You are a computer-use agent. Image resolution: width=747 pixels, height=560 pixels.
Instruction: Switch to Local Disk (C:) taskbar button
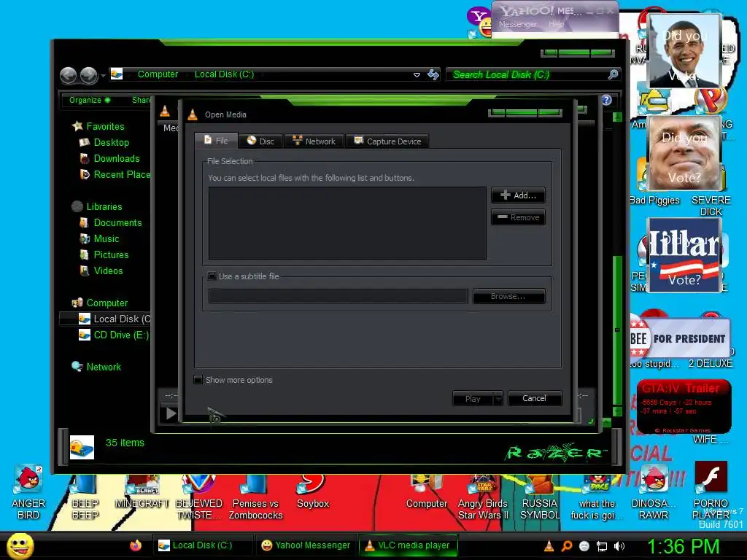coord(202,545)
